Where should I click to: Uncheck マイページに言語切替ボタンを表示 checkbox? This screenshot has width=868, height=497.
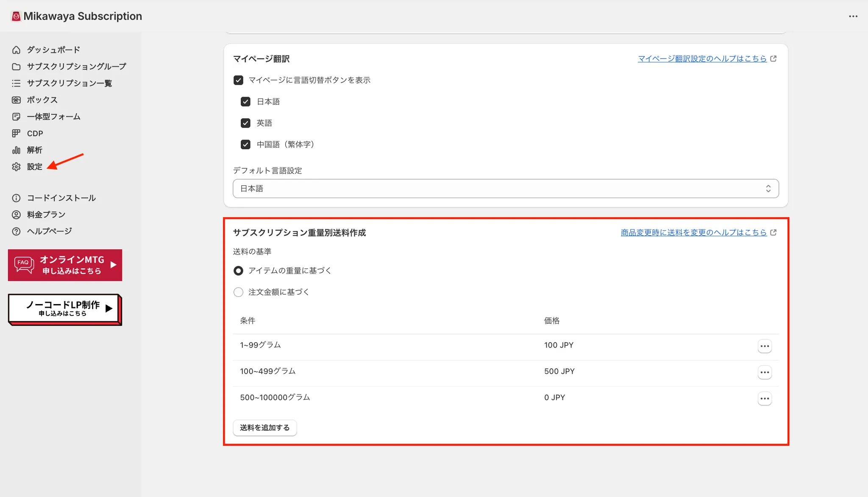(238, 80)
